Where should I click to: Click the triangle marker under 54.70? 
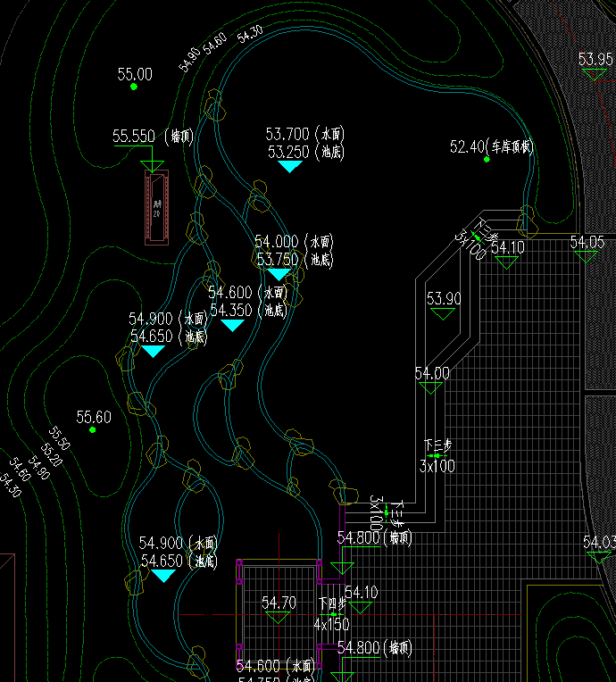coord(278,618)
